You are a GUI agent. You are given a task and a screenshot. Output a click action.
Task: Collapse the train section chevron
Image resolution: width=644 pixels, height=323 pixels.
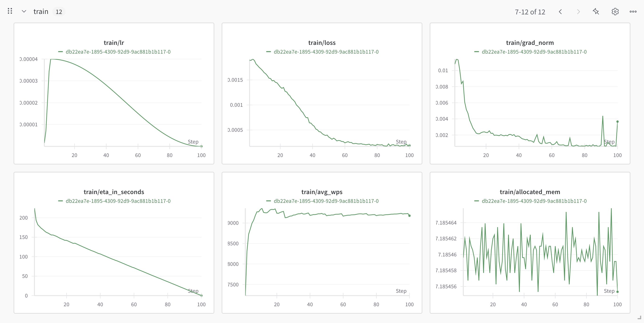tap(24, 12)
